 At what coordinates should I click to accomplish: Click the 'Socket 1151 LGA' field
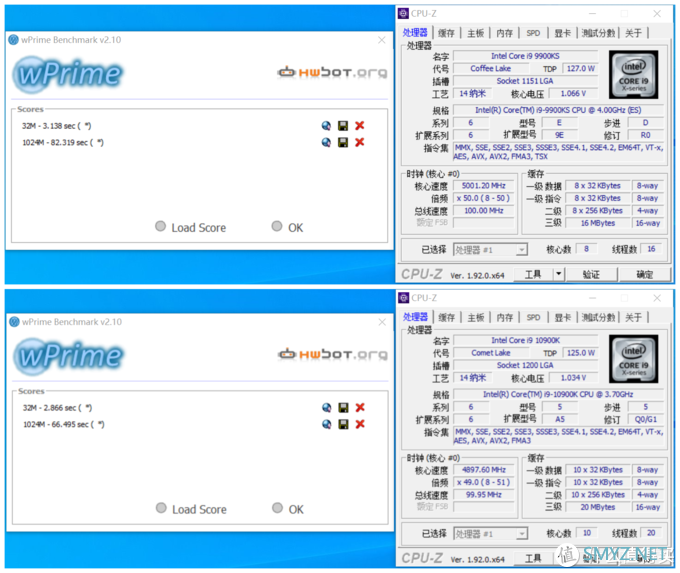pos(525,81)
